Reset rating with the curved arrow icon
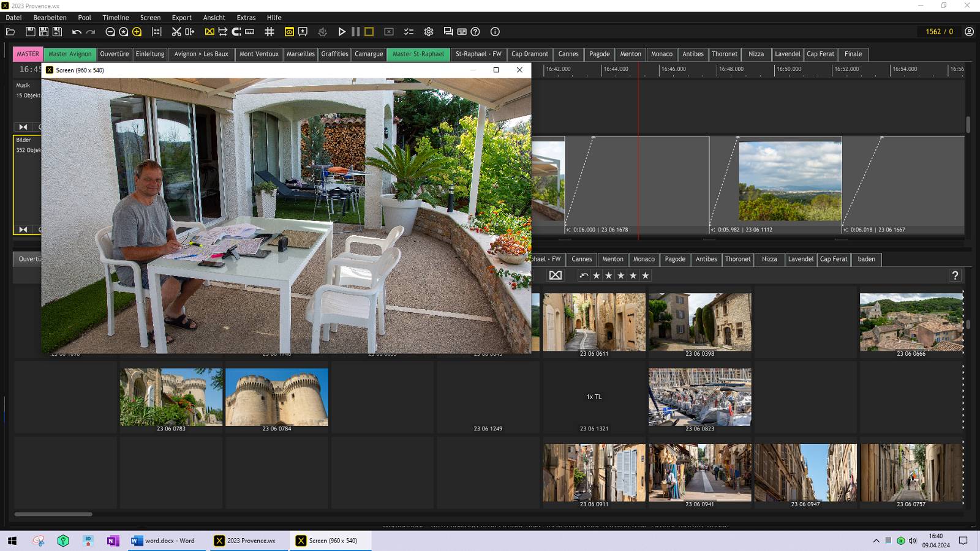The width and height of the screenshot is (980, 551). [x=584, y=275]
